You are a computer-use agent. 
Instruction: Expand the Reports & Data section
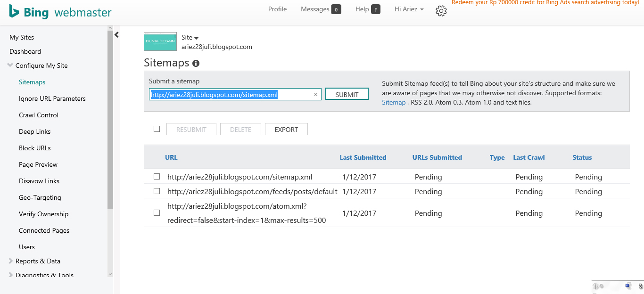(x=34, y=261)
